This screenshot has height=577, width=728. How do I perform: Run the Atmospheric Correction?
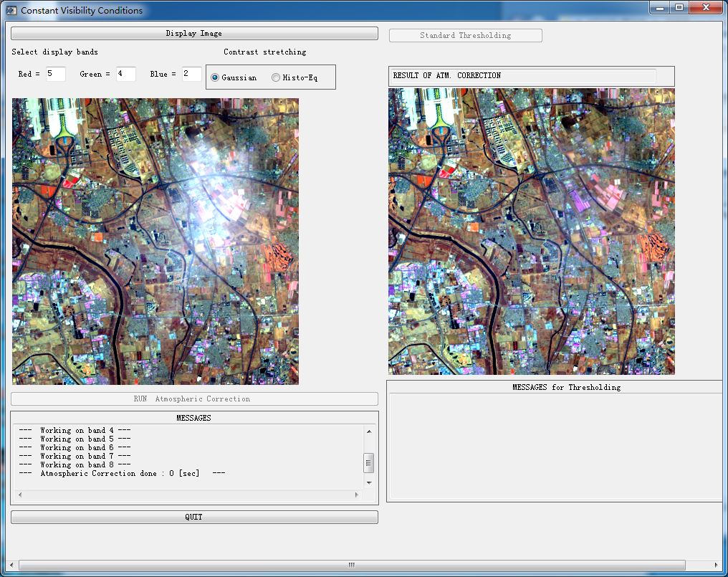194,399
